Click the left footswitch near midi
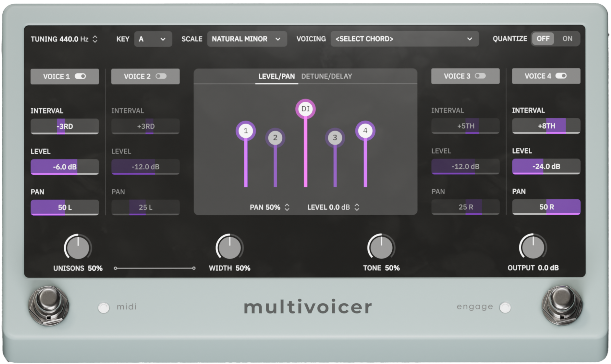611x364 pixels. pyautogui.click(x=49, y=305)
